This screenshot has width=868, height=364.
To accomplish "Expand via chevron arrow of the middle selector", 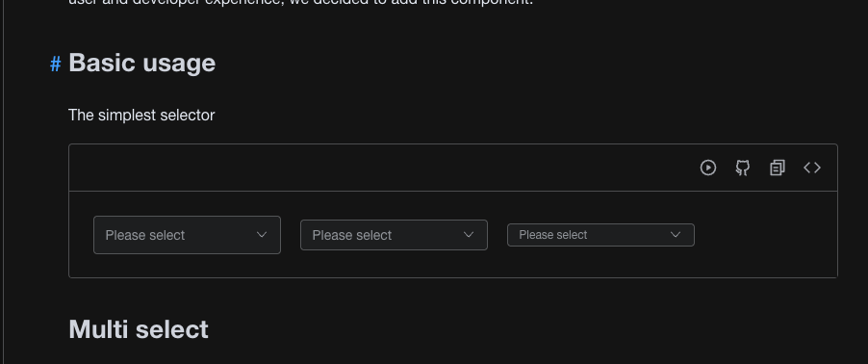I will [x=469, y=235].
